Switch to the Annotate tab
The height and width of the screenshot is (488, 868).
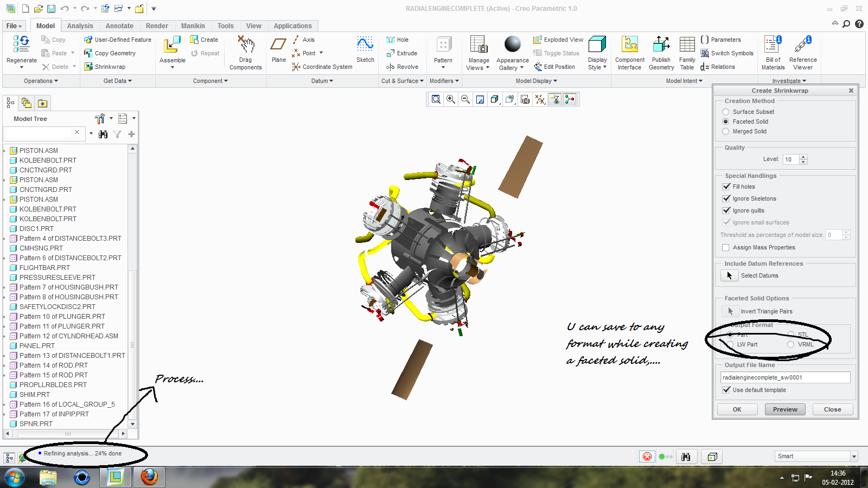(x=119, y=26)
